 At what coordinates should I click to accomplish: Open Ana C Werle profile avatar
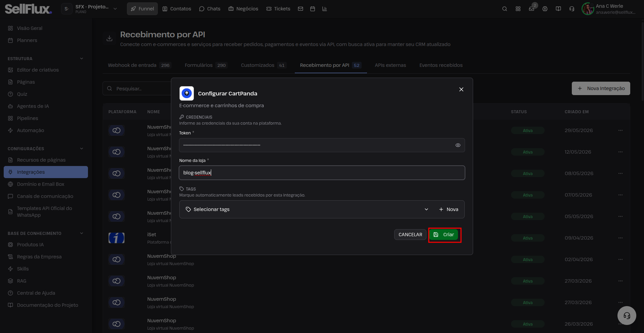click(x=588, y=9)
